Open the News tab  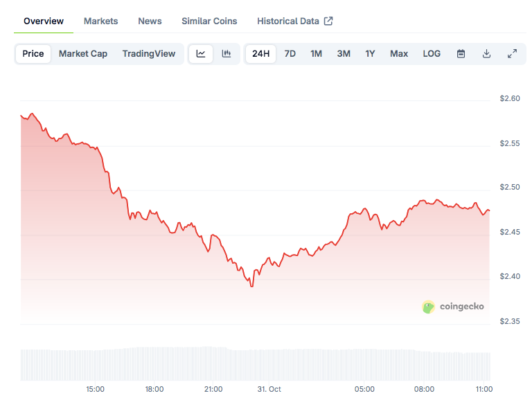click(x=150, y=21)
